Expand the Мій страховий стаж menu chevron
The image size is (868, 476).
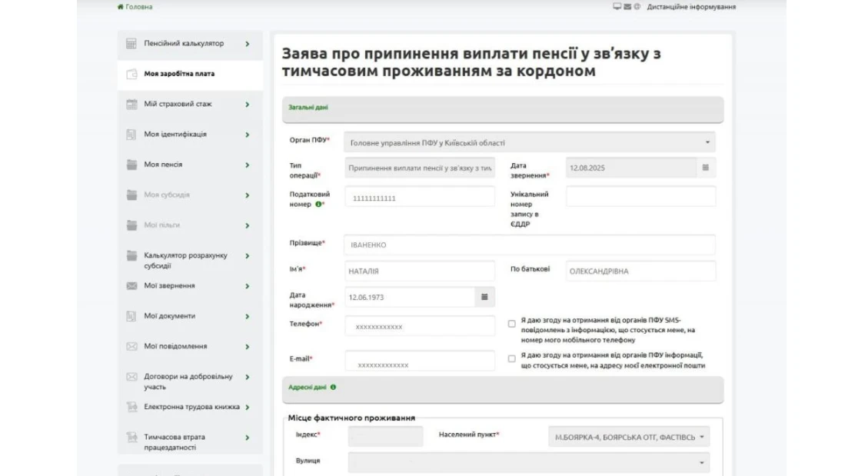[247, 105]
